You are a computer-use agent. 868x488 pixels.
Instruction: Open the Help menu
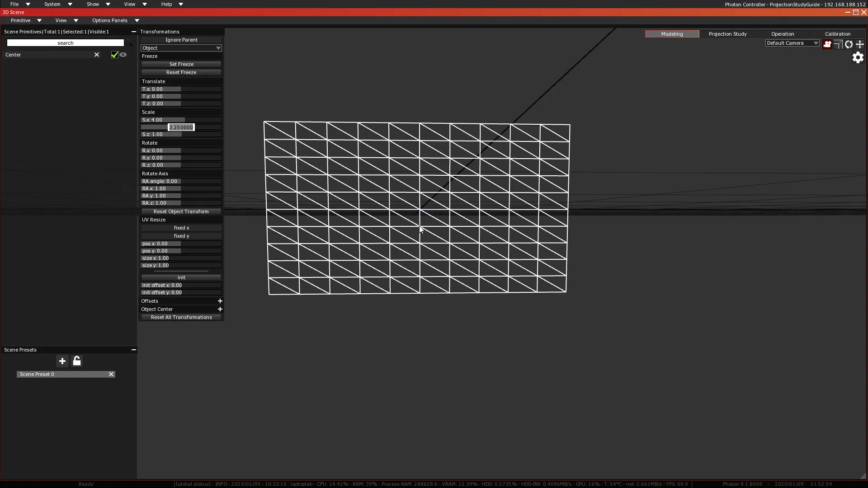[x=171, y=4]
